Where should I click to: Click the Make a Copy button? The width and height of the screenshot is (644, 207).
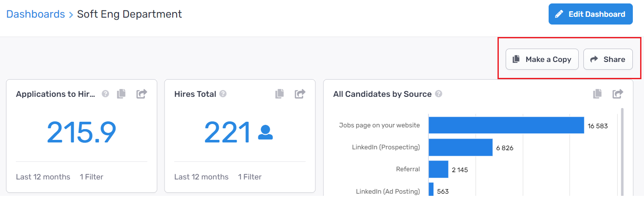point(542,59)
